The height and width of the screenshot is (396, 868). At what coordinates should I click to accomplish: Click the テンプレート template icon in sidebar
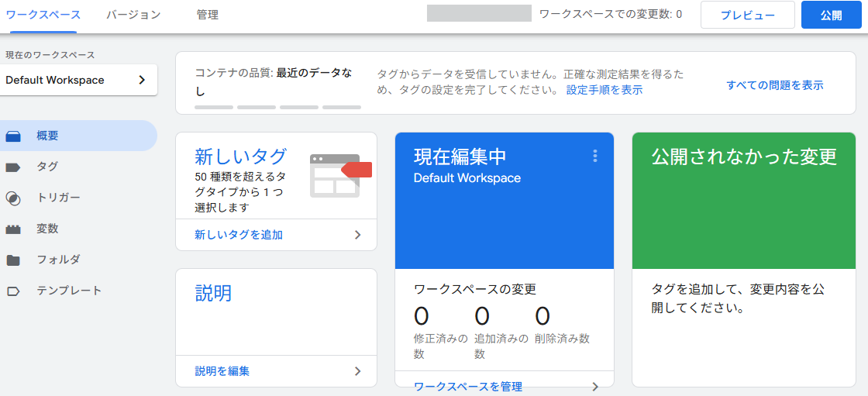[13, 291]
